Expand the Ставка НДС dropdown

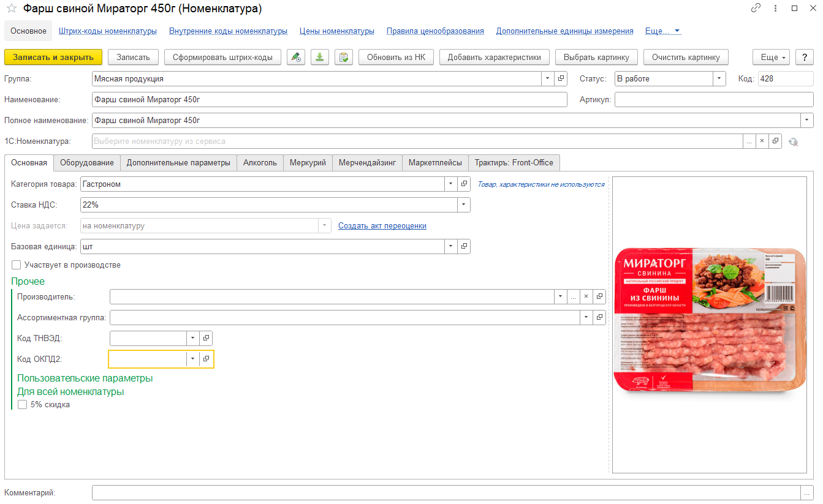pos(464,205)
